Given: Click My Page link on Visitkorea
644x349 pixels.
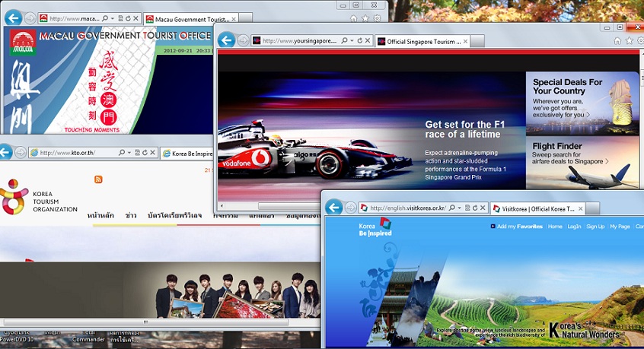Looking at the screenshot, I should point(620,227).
